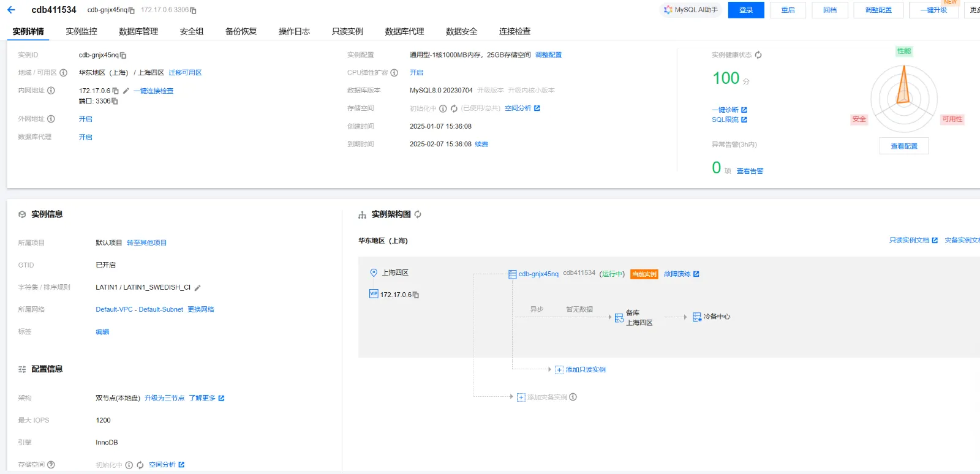The height and width of the screenshot is (474, 980).
Task: Edit the LATIN1 character set setting
Action: [x=198, y=288]
